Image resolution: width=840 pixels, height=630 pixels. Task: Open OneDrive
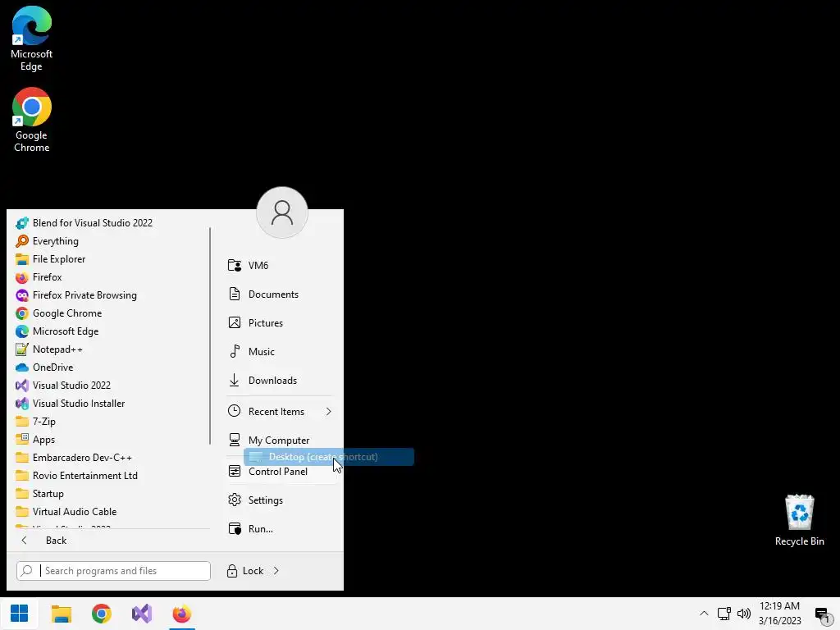44,367
